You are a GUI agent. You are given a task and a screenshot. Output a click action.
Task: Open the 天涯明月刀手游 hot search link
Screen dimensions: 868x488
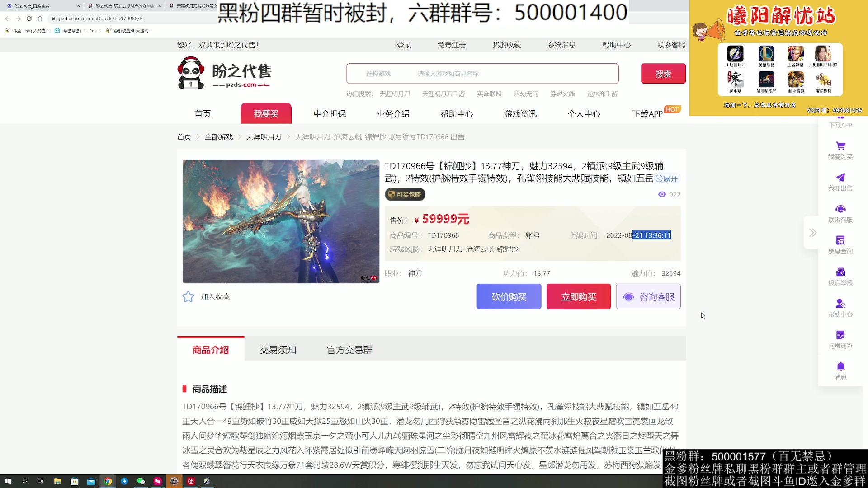(443, 94)
